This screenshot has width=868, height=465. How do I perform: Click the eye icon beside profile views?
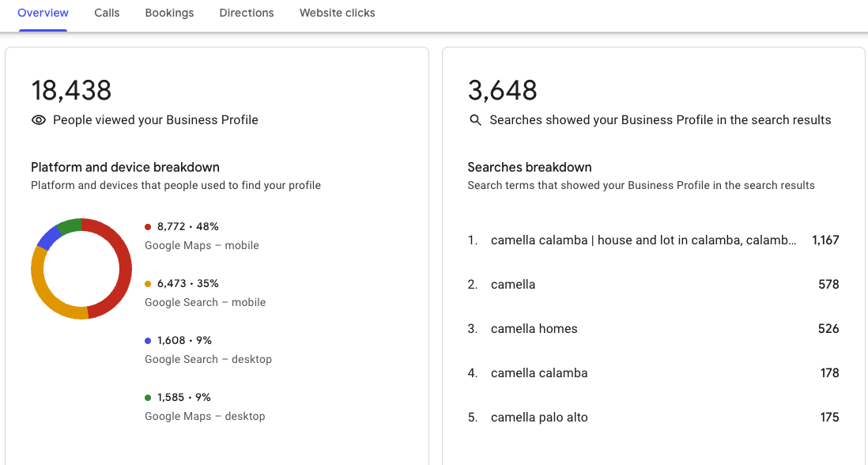click(39, 120)
